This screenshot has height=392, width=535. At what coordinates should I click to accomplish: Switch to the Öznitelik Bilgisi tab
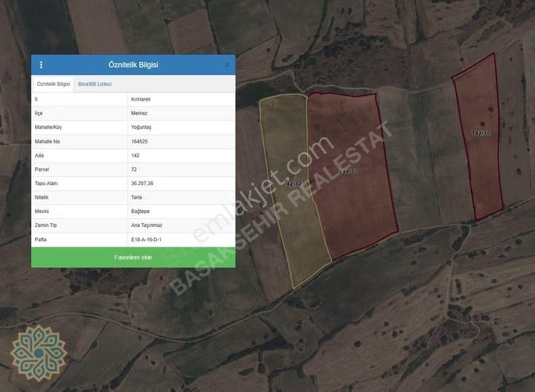[53, 84]
